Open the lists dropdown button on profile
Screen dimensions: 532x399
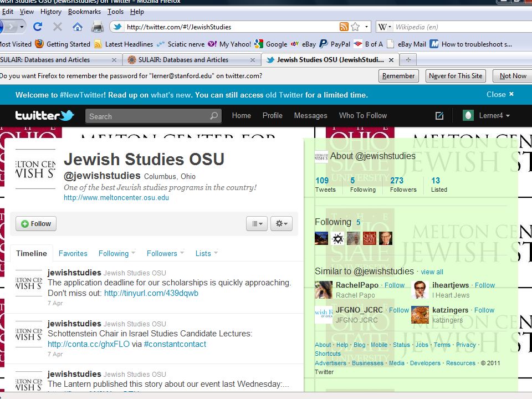257,223
